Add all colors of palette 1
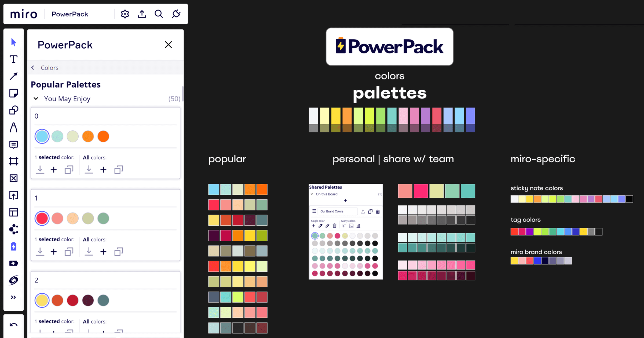The height and width of the screenshot is (338, 644). coord(103,252)
